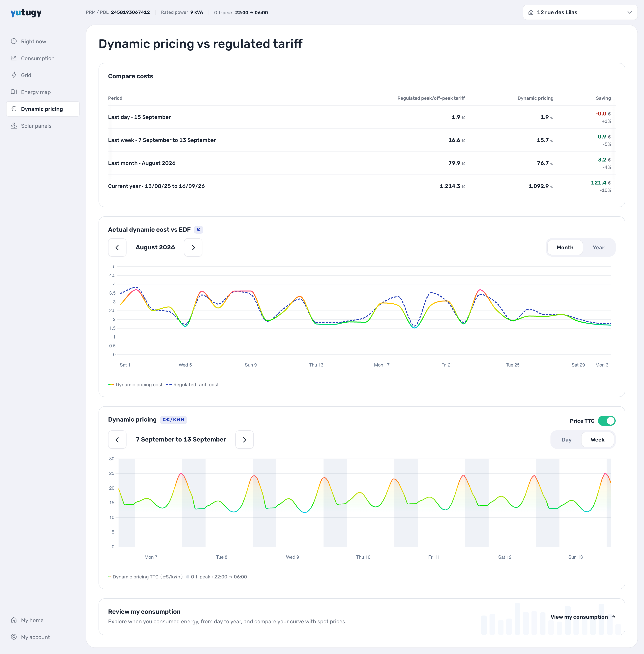
Task: Click the home icon in address selector
Action: point(531,12)
